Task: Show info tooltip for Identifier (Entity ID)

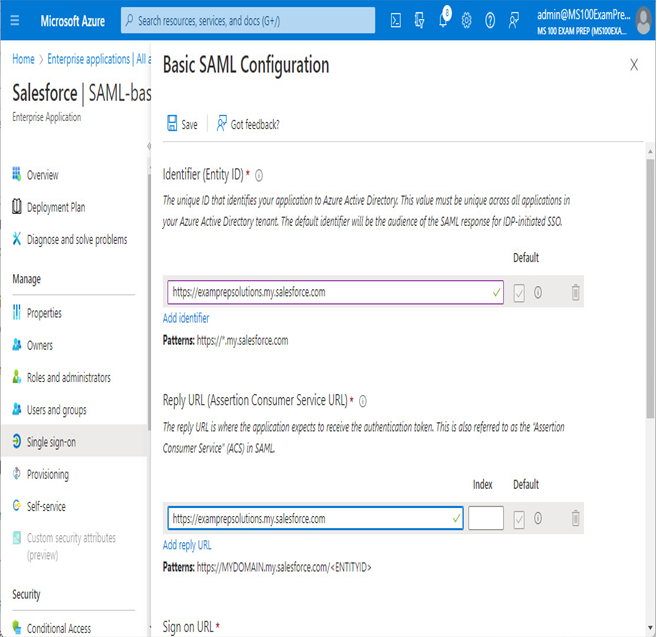Action: (259, 175)
